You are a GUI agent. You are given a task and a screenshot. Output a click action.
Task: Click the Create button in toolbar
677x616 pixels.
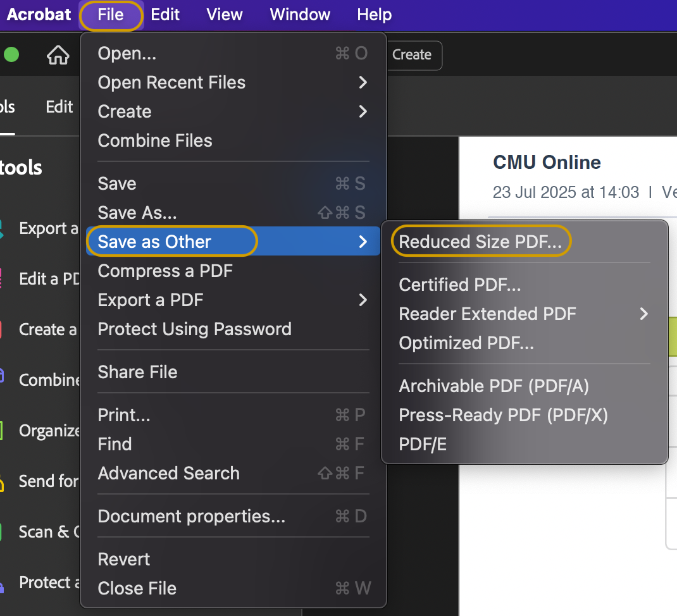point(411,55)
